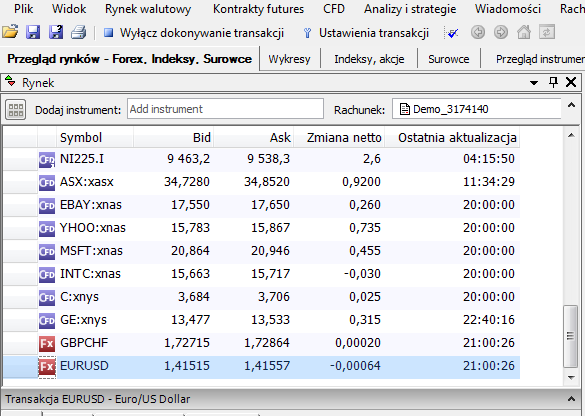Click Fx icon of GBPCHF row
Viewport: 585px width, 416px height.
(x=47, y=344)
